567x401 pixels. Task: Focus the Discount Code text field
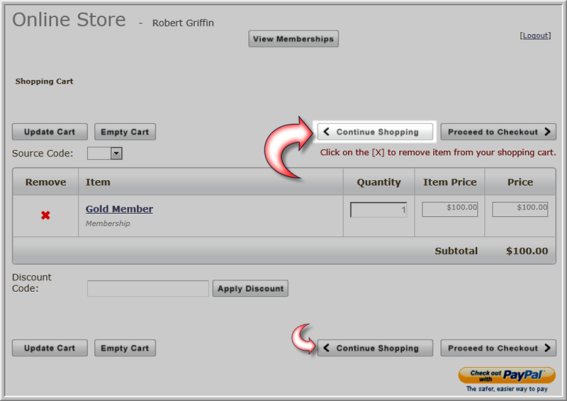tap(148, 289)
